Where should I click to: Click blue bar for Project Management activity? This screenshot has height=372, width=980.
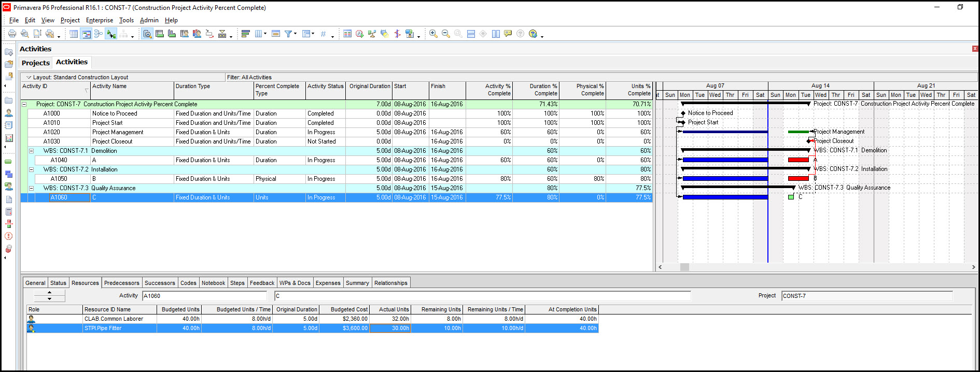tap(725, 132)
